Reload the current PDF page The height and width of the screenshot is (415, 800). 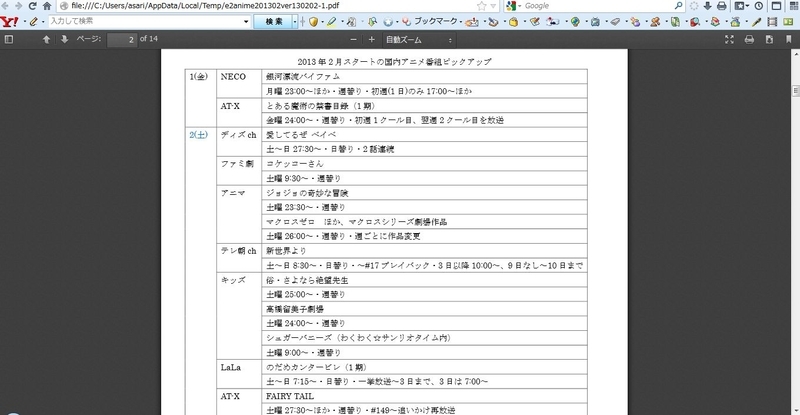33,6
